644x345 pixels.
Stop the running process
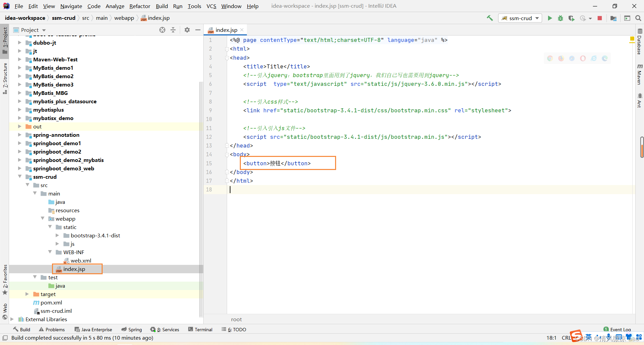tap(600, 18)
